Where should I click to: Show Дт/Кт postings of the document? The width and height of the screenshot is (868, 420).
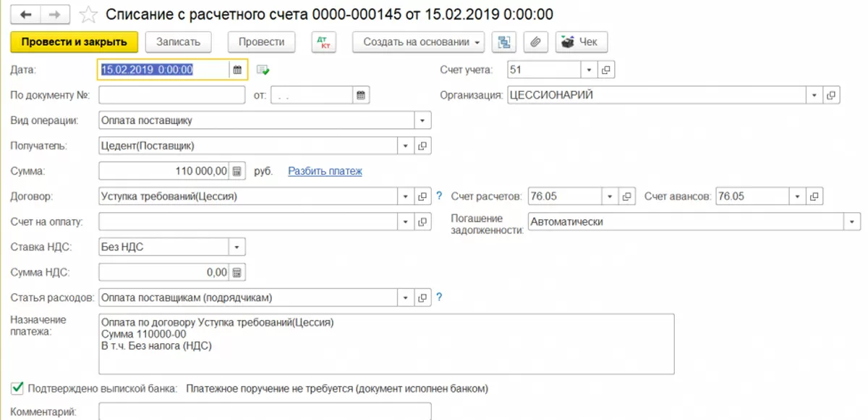coord(323,42)
